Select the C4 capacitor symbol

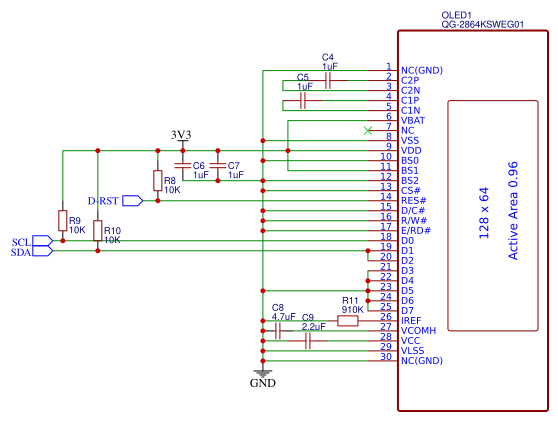click(x=328, y=80)
